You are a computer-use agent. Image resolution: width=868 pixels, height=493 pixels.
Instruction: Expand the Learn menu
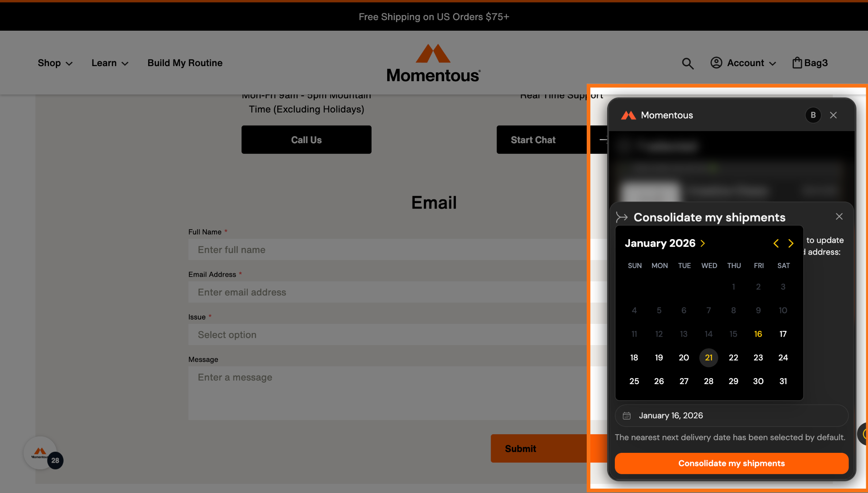110,63
